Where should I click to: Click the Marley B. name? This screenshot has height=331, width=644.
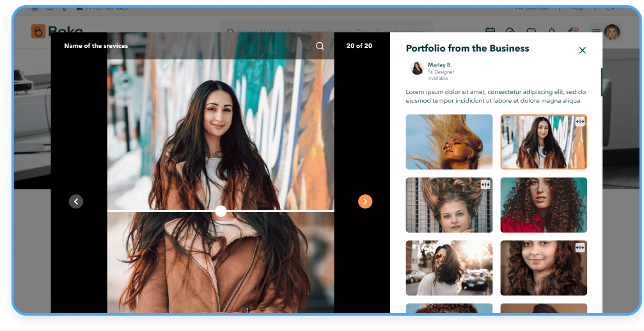pos(440,65)
